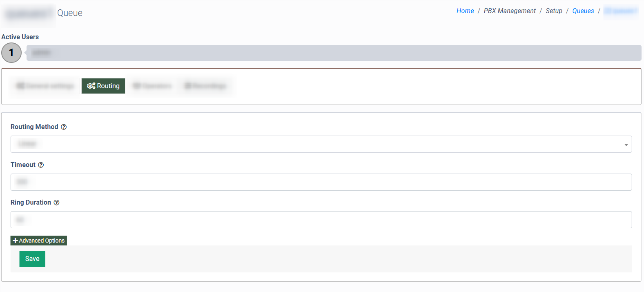Click the Ring Duration help icon
Image resolution: width=644 pixels, height=292 pixels.
click(x=56, y=203)
